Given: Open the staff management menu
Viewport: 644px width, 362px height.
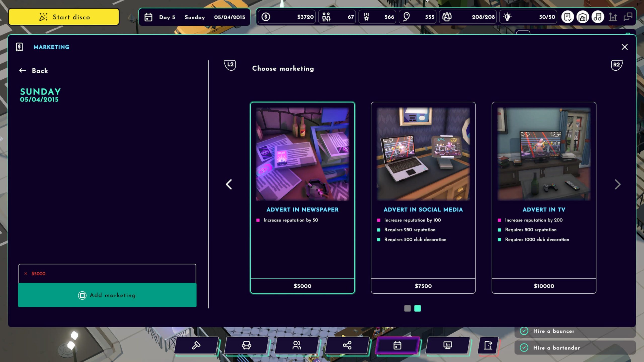Looking at the screenshot, I should (297, 345).
